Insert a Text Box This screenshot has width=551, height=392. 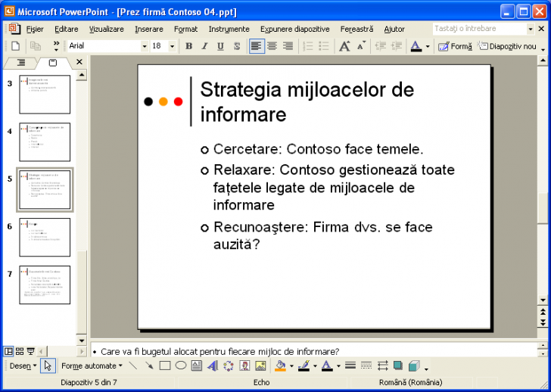(x=197, y=366)
